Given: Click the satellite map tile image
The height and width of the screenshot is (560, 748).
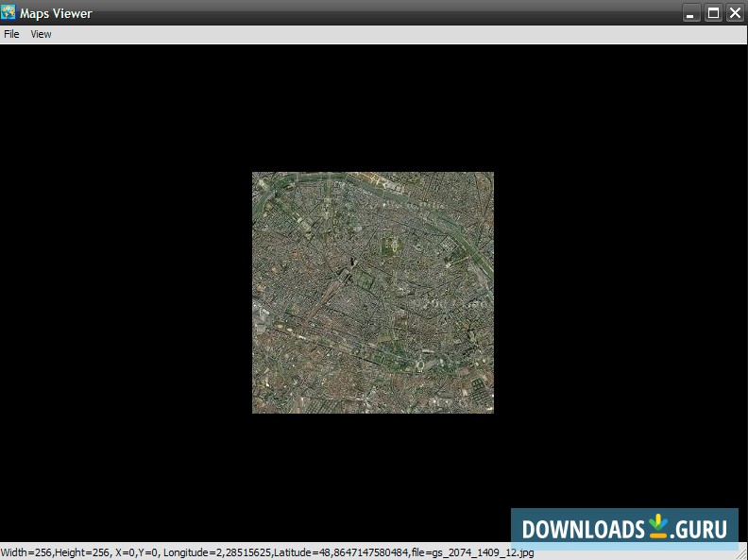Looking at the screenshot, I should 373,293.
